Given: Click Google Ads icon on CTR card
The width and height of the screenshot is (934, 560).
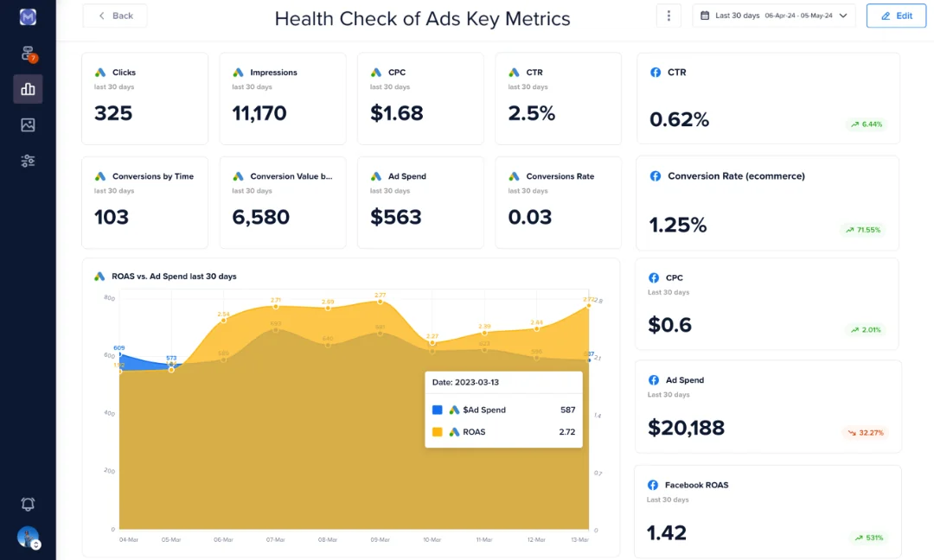Looking at the screenshot, I should click(x=514, y=73).
